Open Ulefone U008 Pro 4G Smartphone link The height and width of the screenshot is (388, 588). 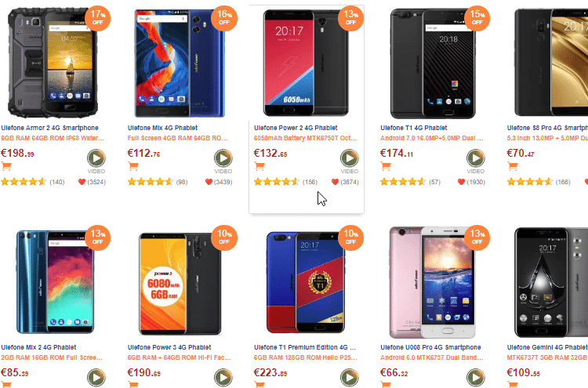tap(430, 347)
